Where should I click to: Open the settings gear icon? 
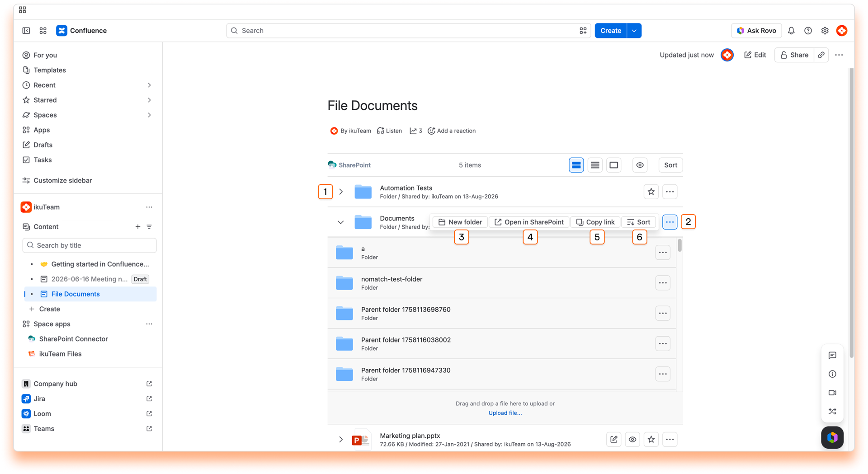[x=825, y=31]
